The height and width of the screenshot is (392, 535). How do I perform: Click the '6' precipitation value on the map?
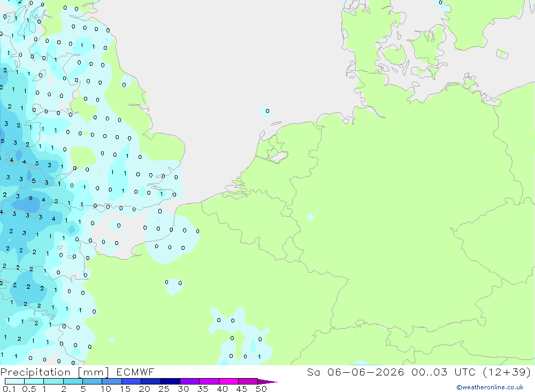tap(30, 198)
